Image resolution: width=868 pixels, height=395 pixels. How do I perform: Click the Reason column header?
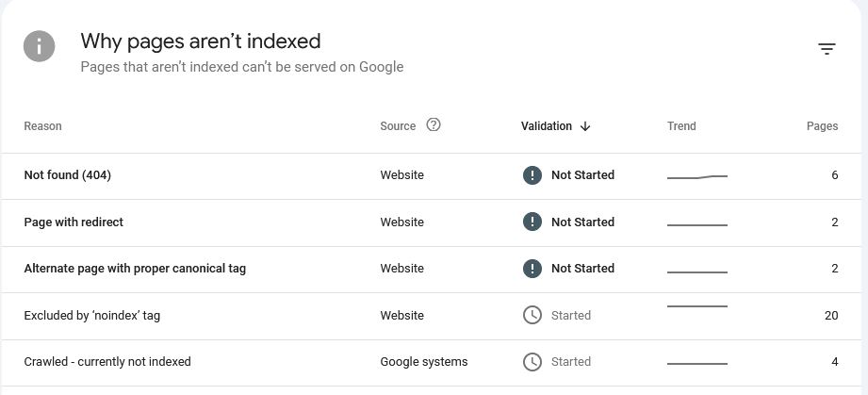click(42, 126)
